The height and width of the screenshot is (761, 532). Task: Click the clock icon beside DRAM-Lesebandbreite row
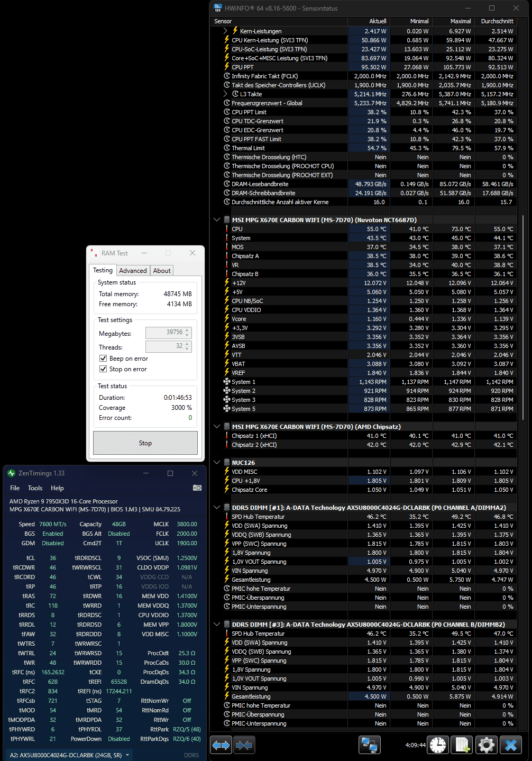227,184
